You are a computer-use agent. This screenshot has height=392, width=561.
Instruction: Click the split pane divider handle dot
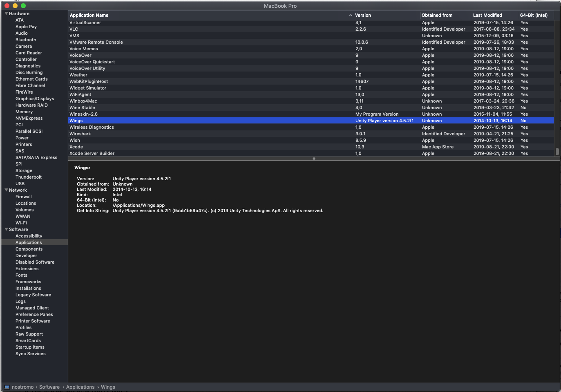pos(314,159)
